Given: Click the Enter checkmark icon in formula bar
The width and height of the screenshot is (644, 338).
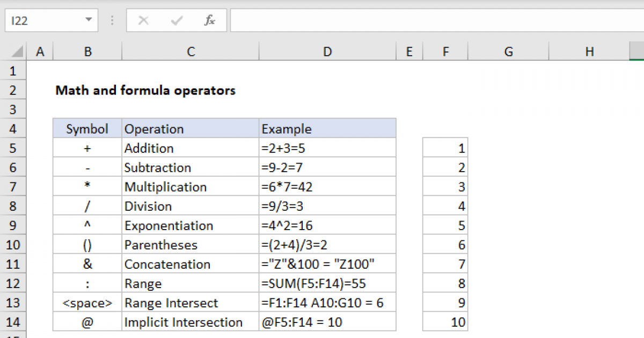Looking at the screenshot, I should pyautogui.click(x=175, y=20).
